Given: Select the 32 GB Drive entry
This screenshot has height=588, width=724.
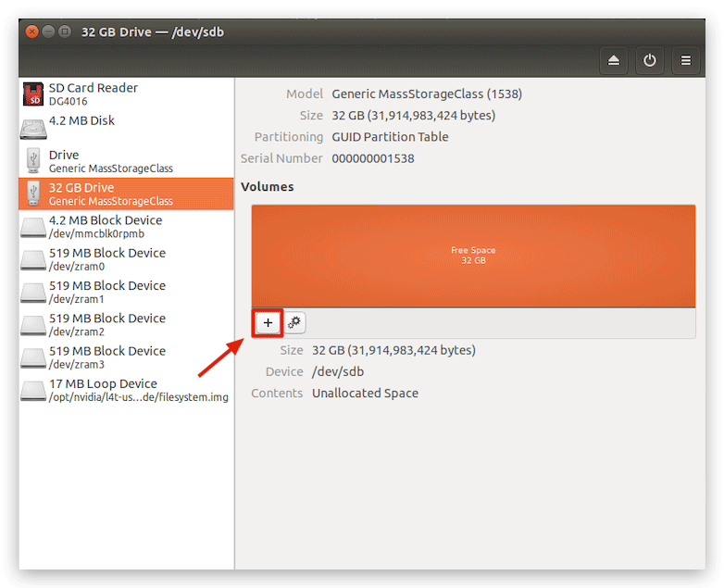Looking at the screenshot, I should 126,194.
